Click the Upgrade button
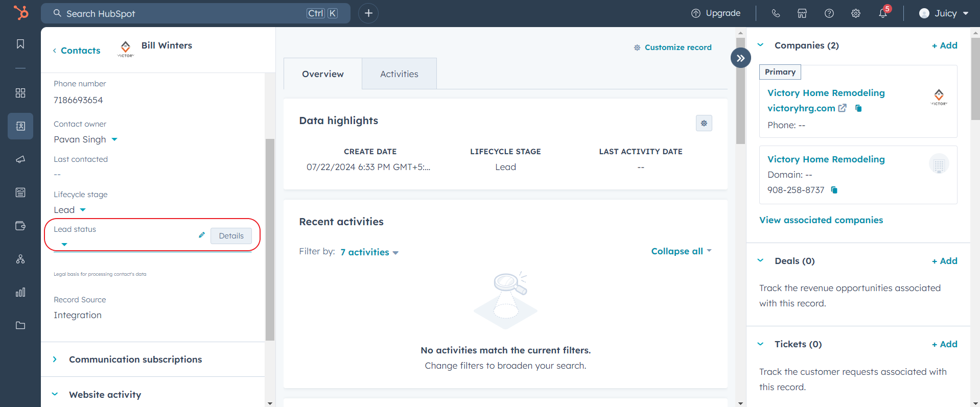This screenshot has height=407, width=980. click(x=716, y=13)
